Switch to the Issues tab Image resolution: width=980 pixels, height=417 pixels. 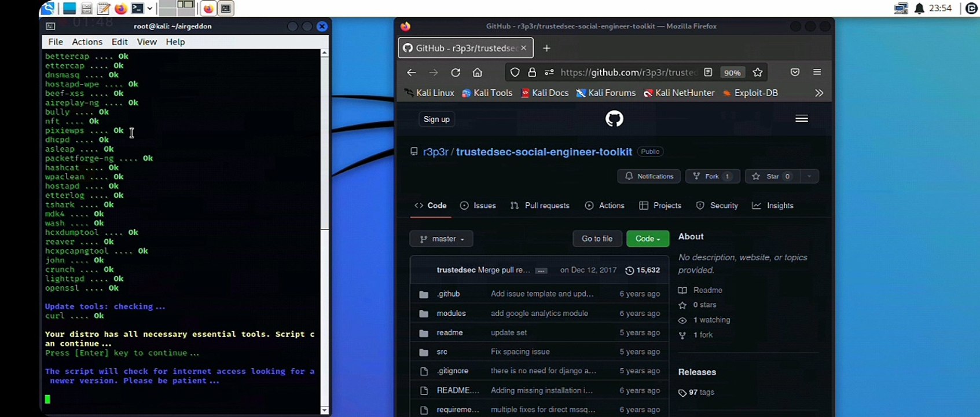point(478,206)
